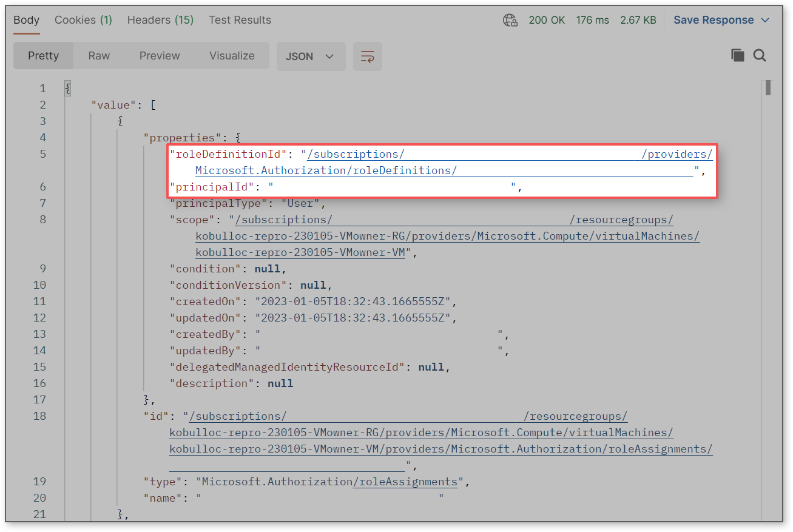The height and width of the screenshot is (532, 793).
Task: Select Pretty view mode
Action: [43, 56]
